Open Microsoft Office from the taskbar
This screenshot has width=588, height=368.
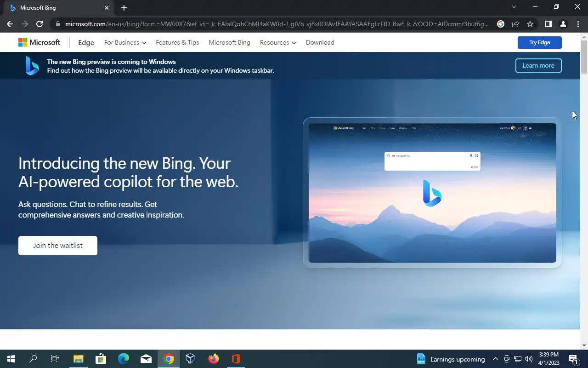236,359
